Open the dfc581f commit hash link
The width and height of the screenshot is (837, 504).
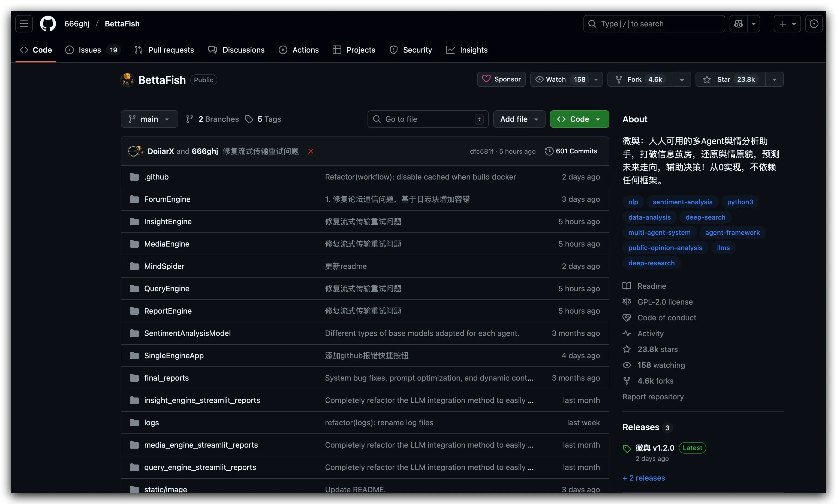(x=481, y=151)
